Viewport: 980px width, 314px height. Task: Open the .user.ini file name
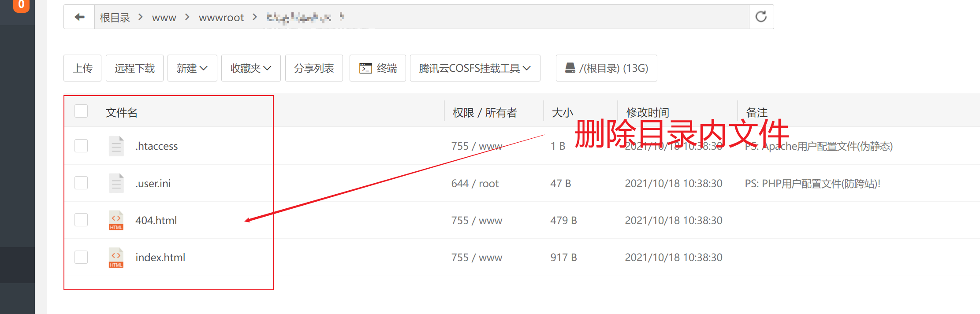(153, 183)
